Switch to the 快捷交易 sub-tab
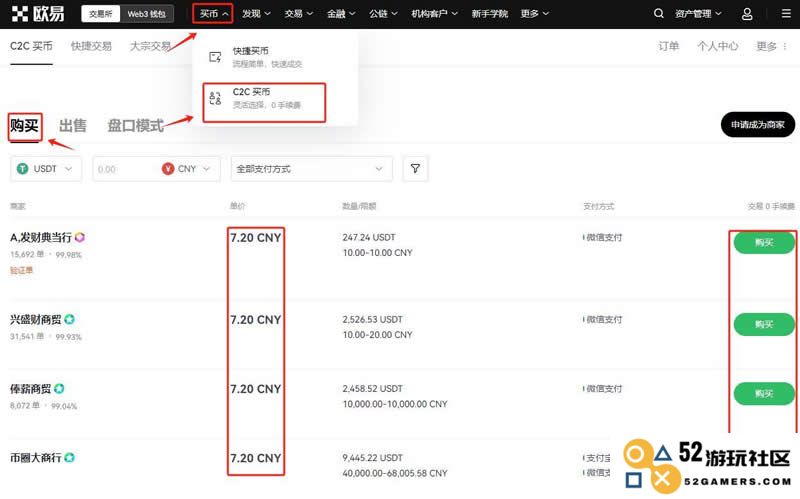Viewport: 800px width, 499px height. point(91,46)
